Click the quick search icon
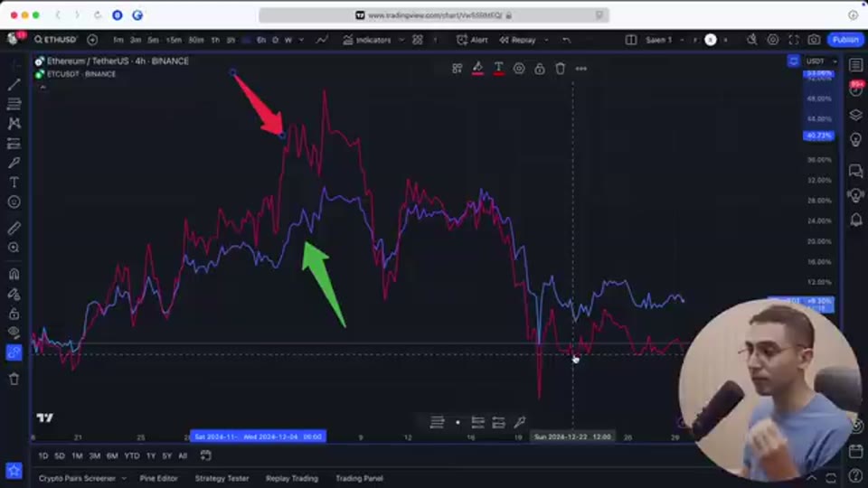Screen dimensions: 868x488 tap(751, 40)
